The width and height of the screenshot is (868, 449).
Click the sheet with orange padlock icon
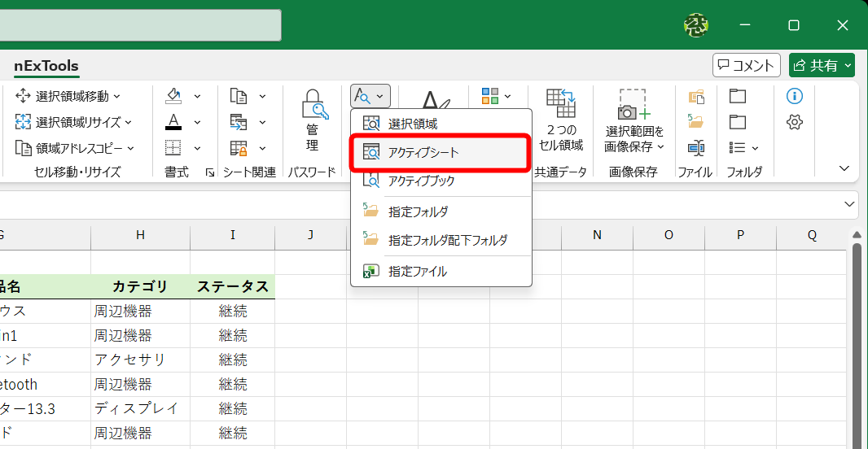coord(239,148)
